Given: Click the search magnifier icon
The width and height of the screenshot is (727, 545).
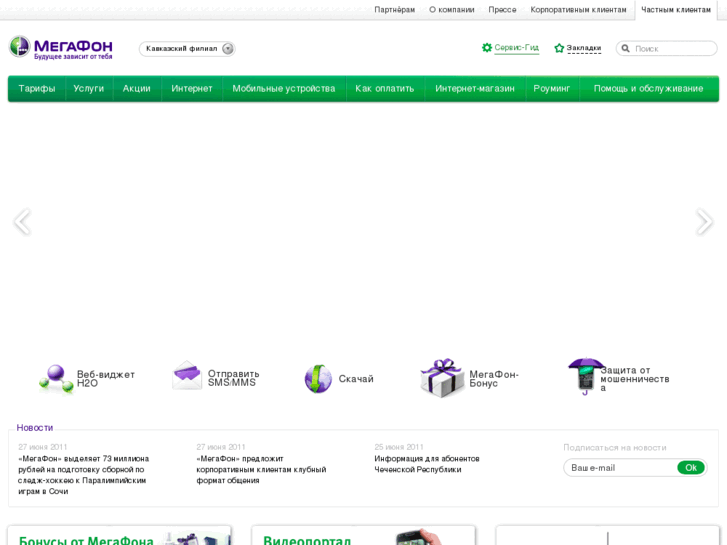Looking at the screenshot, I should 625,48.
